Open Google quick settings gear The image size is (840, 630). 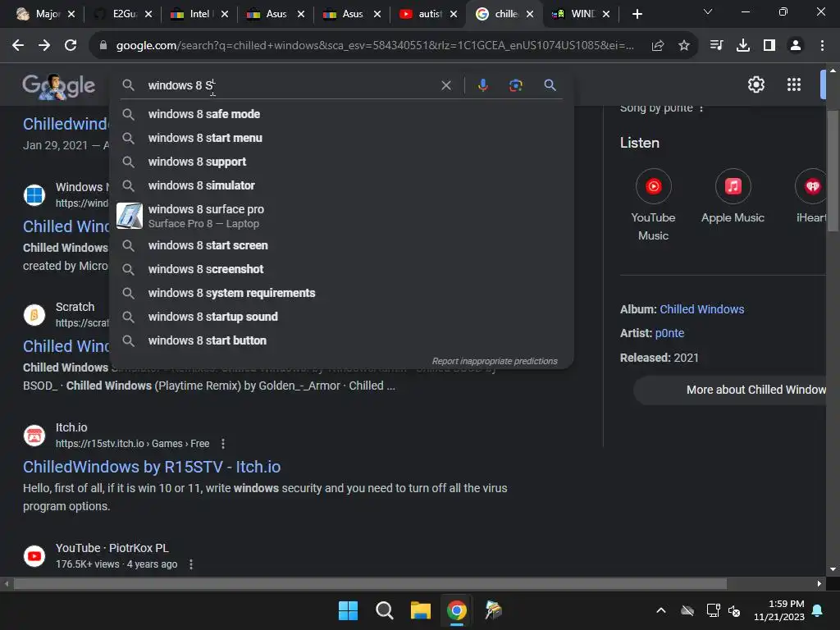pos(756,84)
